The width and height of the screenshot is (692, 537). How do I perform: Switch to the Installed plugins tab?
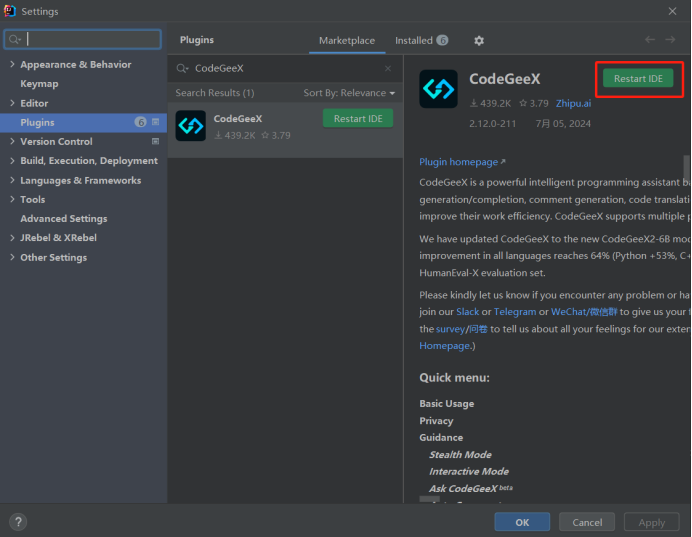[421, 41]
